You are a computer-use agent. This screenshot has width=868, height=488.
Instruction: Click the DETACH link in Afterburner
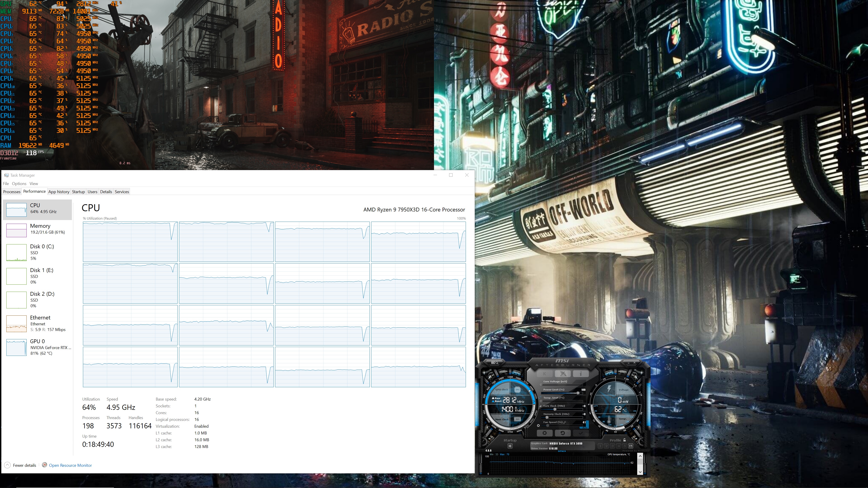click(x=562, y=451)
